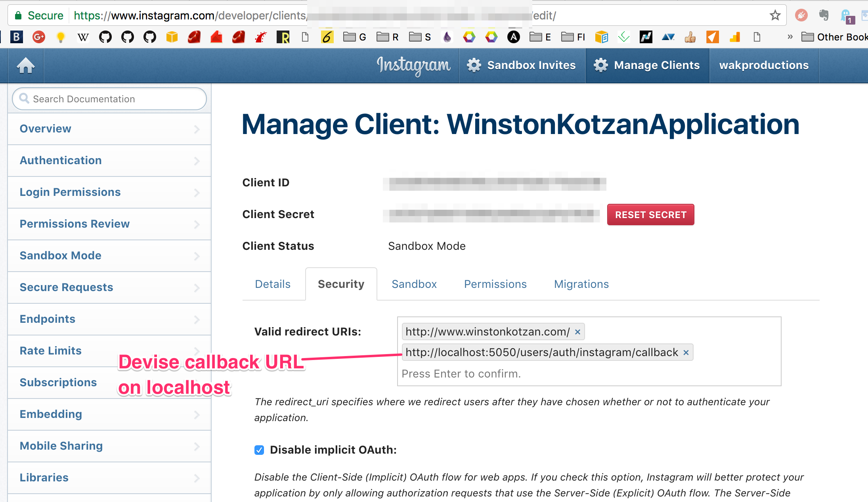Bookmark this page with the star icon
Viewport: 868px width, 502px height.
click(x=775, y=15)
